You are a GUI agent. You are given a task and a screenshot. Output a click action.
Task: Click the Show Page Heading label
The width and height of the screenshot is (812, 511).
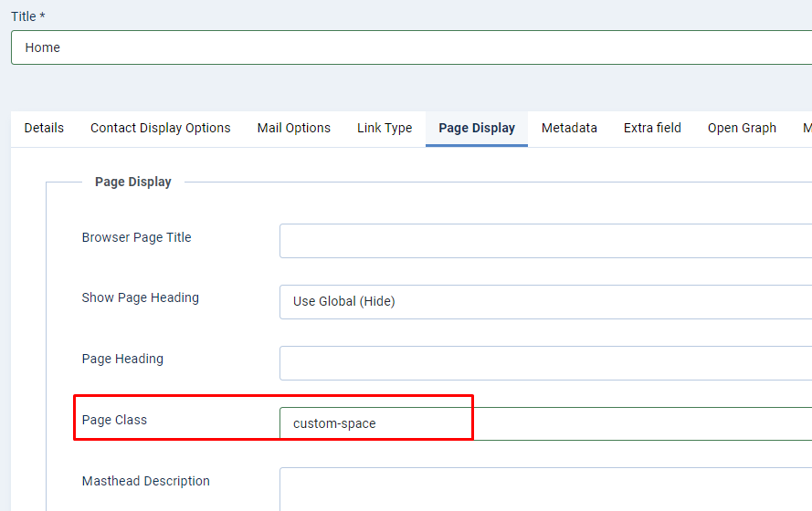140,297
